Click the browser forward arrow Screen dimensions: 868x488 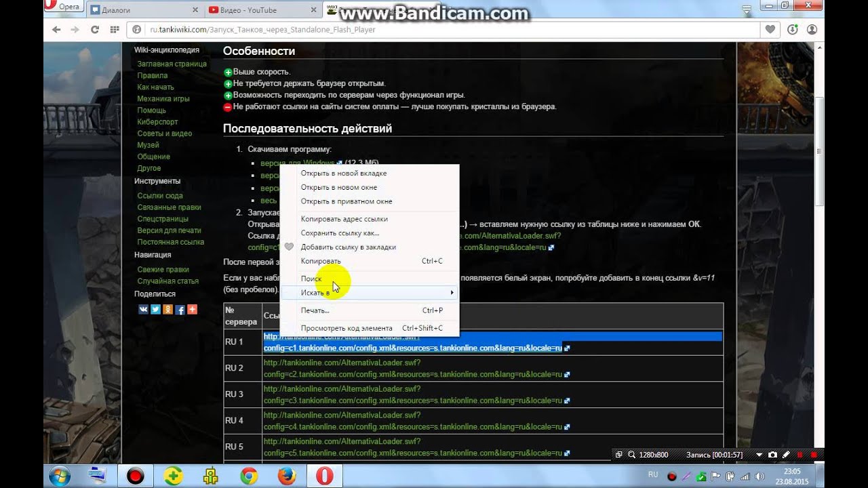coord(75,30)
